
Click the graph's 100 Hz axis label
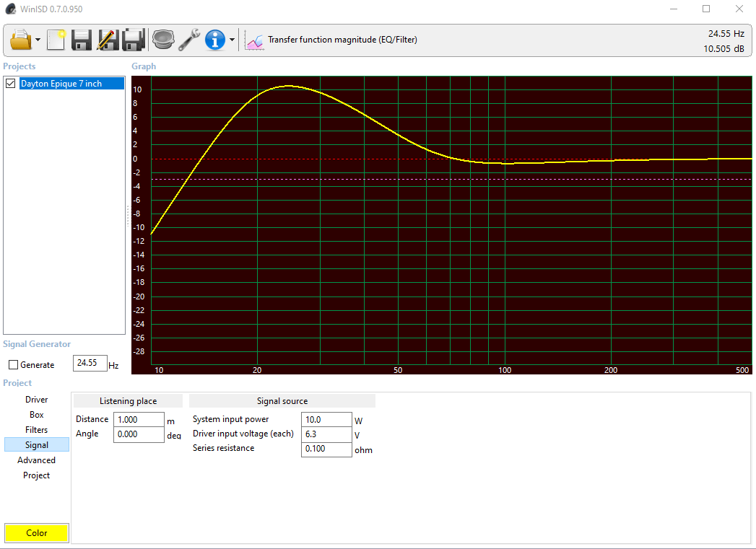[x=505, y=370]
